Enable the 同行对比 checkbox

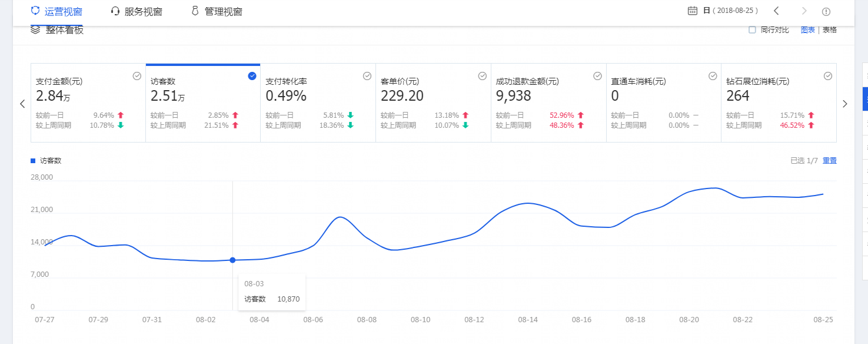coord(752,30)
